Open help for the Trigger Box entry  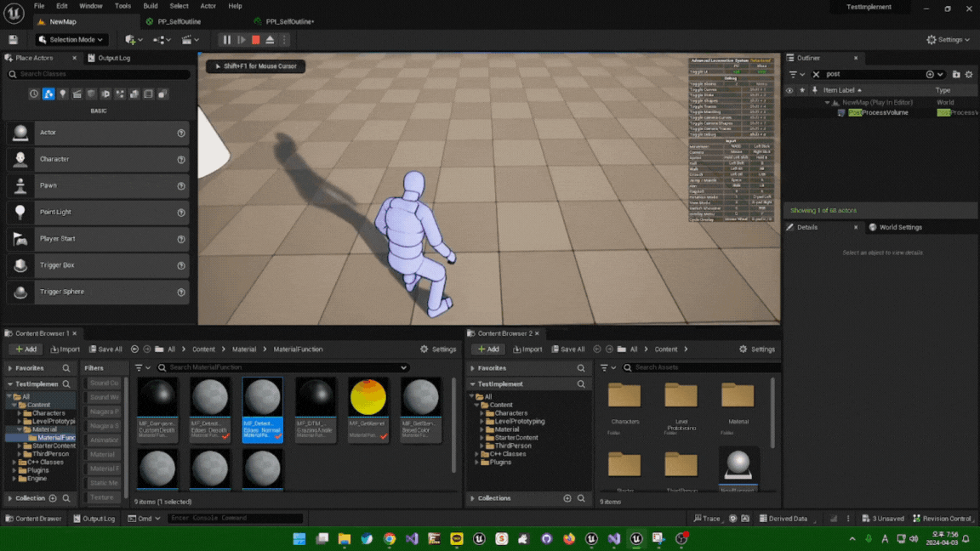[x=181, y=266]
